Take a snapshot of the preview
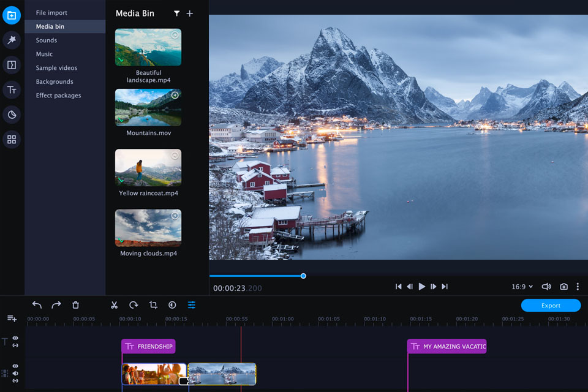The image size is (588, 392). [563, 287]
